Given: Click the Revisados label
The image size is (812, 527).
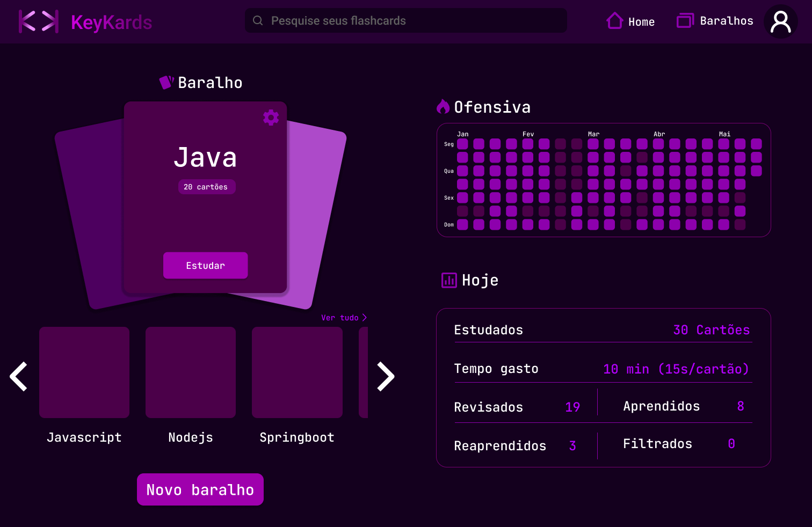Looking at the screenshot, I should tap(489, 407).
